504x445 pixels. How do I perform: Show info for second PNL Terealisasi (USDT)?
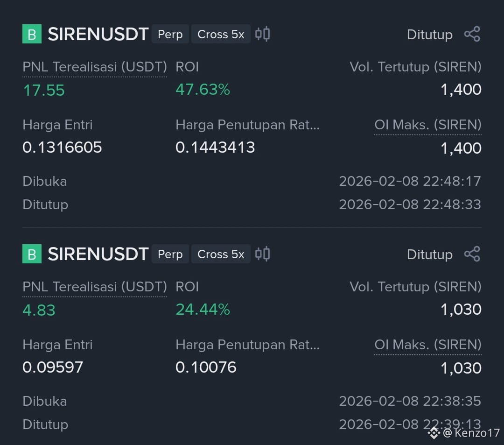click(x=94, y=287)
